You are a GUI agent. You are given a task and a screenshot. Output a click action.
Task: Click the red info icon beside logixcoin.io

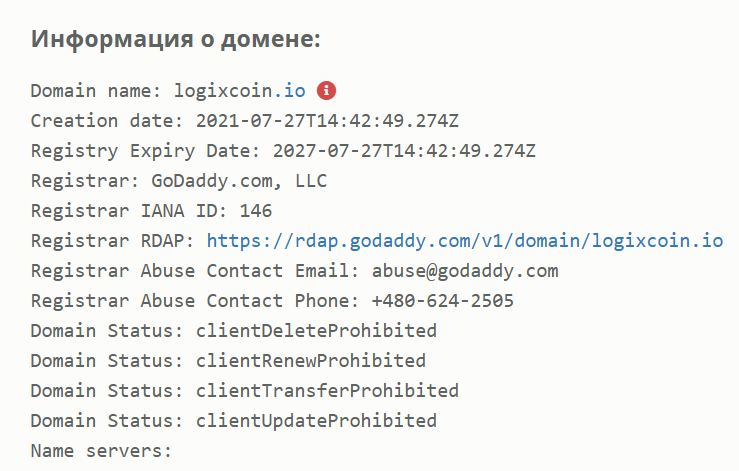(326, 91)
